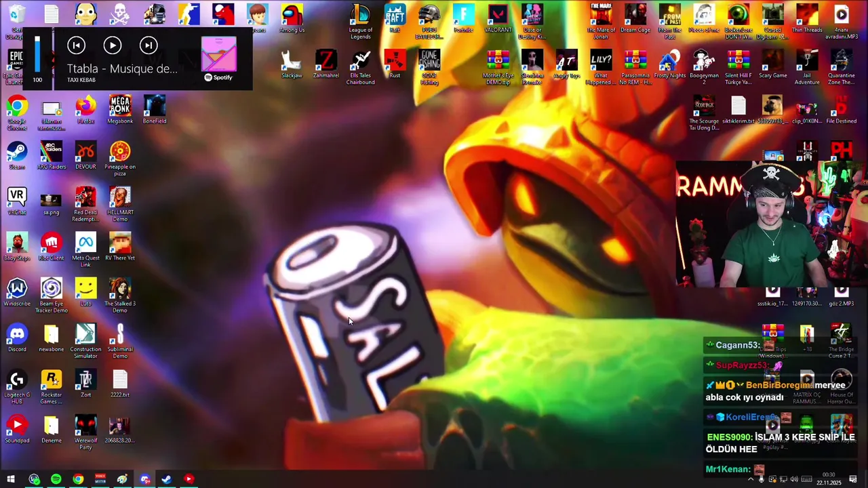Skip to next track in media overlay
Image resolution: width=868 pixels, height=488 pixels.
149,45
